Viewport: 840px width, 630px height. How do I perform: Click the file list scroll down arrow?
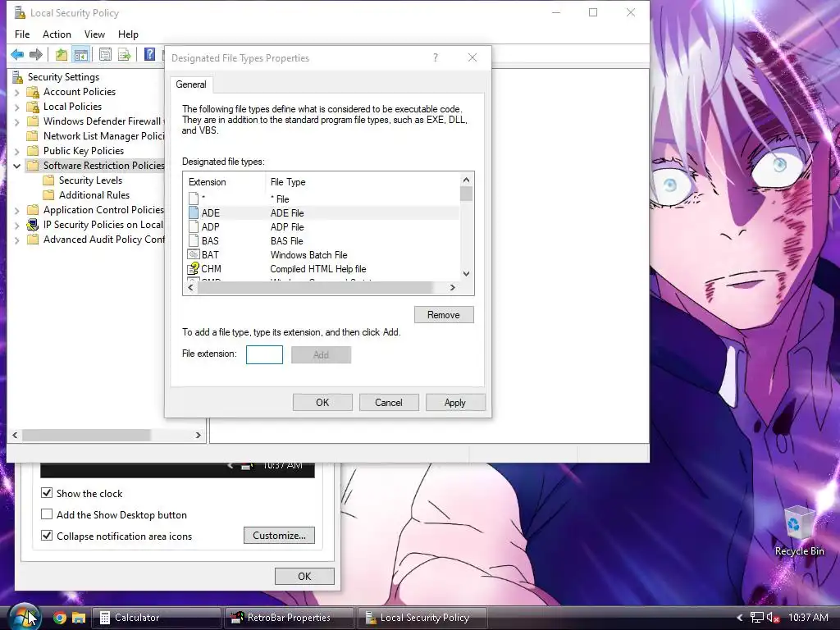pyautogui.click(x=466, y=274)
